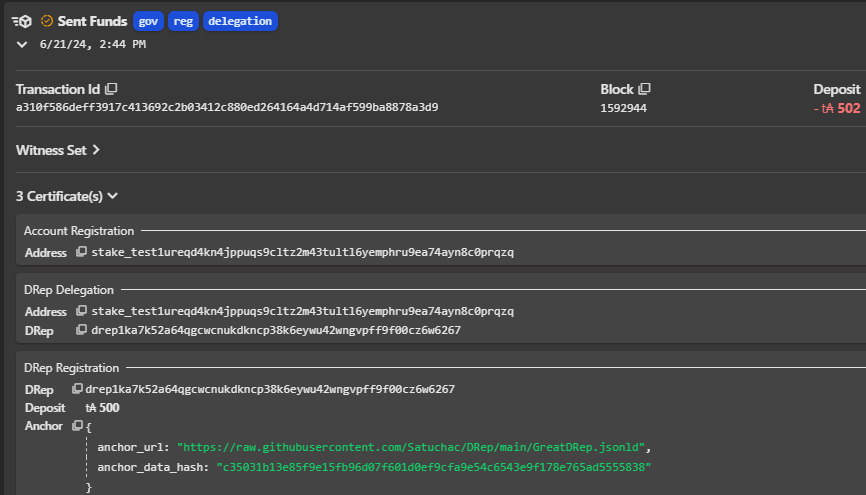Click the anchor_data_hash value c35031b13e

pyautogui.click(x=434, y=467)
